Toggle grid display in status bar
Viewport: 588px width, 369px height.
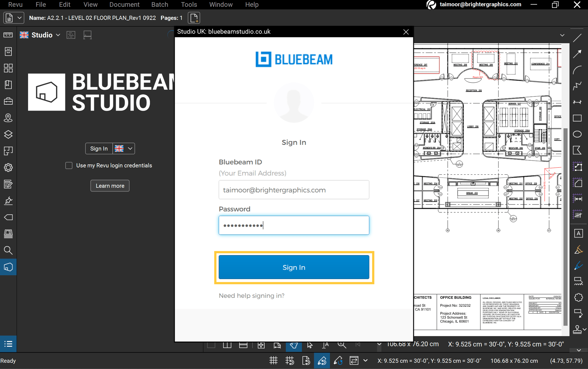click(273, 361)
